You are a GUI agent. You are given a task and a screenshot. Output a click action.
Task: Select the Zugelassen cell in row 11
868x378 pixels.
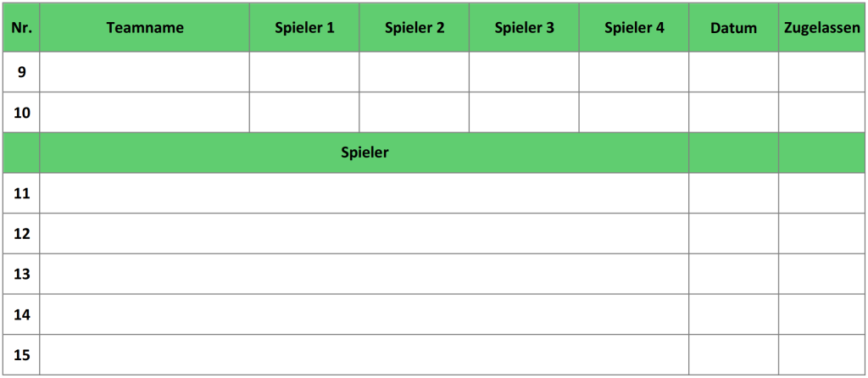(822, 193)
